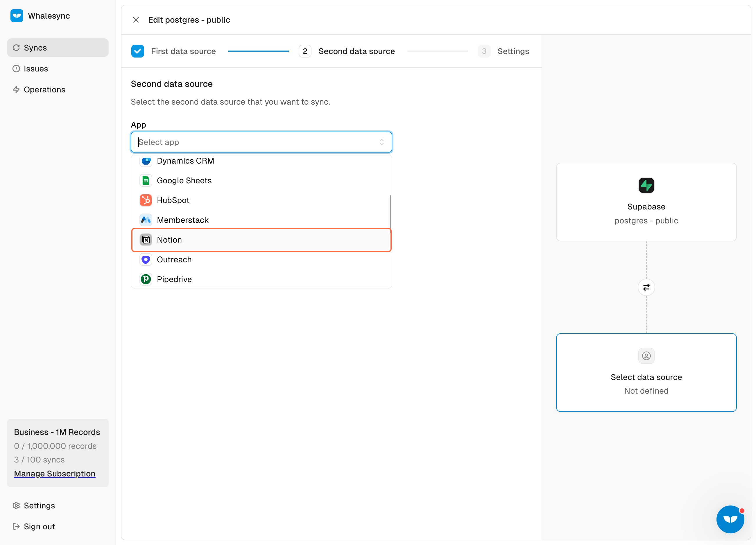Viewport: 756px width, 545px height.
Task: Click the Supabase logo icon
Action: click(646, 185)
